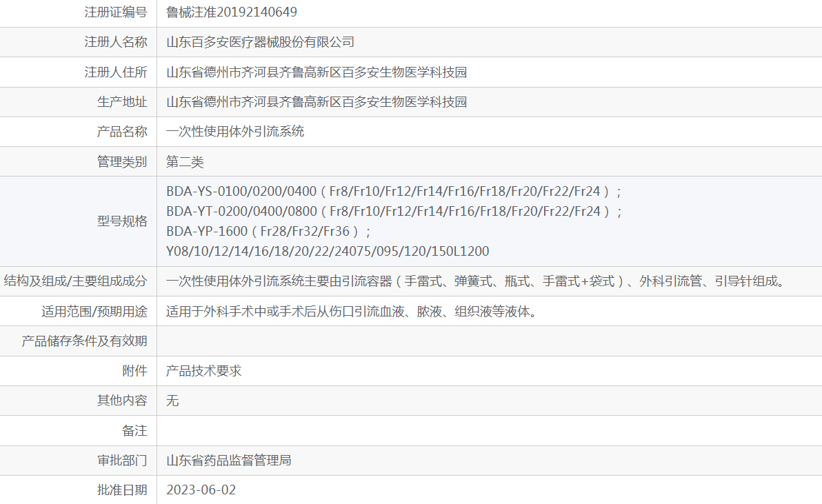Screen dimensions: 822x504
Task: Select the structure description mentioning 引流容器
Action: pos(477,281)
